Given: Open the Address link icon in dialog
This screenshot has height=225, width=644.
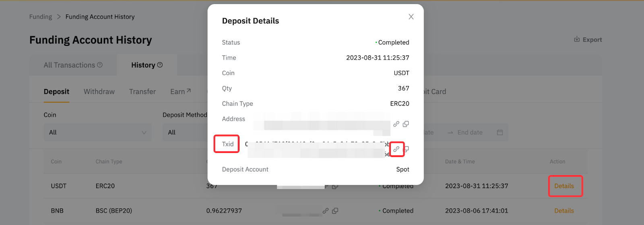Looking at the screenshot, I should click(x=396, y=124).
